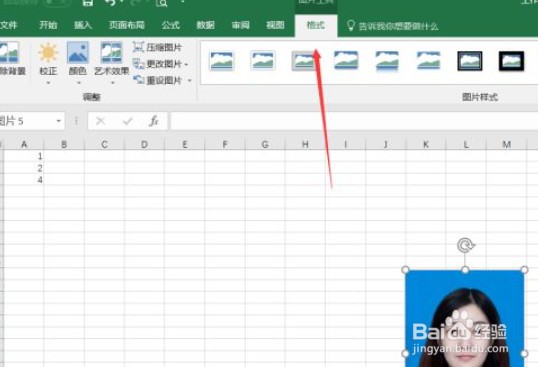This screenshot has width=538, height=367.
Task: Open the 页面布局 ribbon tab
Action: click(126, 25)
